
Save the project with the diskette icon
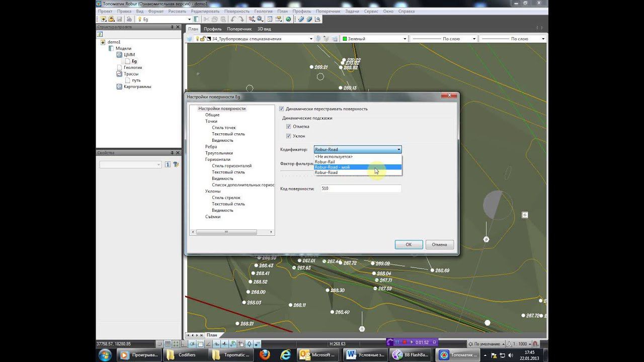point(119,19)
